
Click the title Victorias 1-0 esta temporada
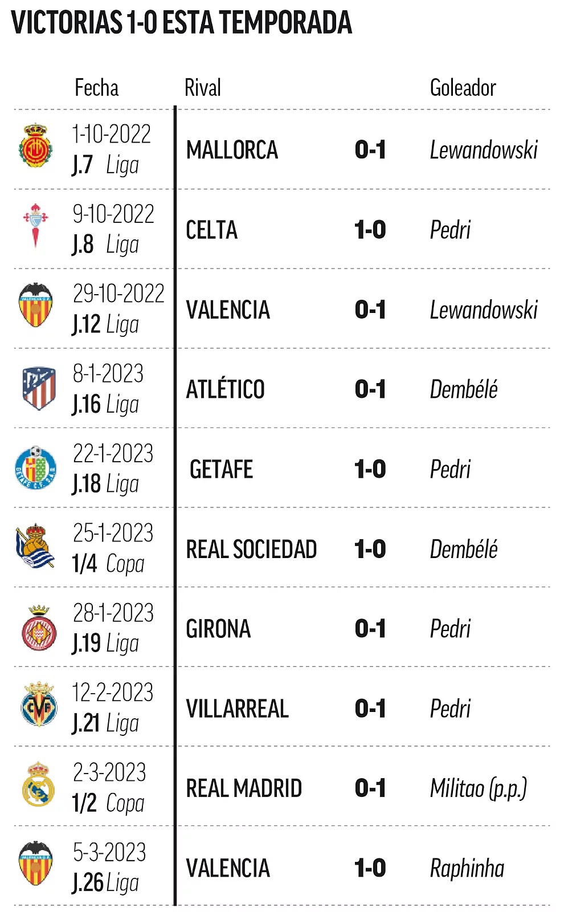tap(182, 23)
